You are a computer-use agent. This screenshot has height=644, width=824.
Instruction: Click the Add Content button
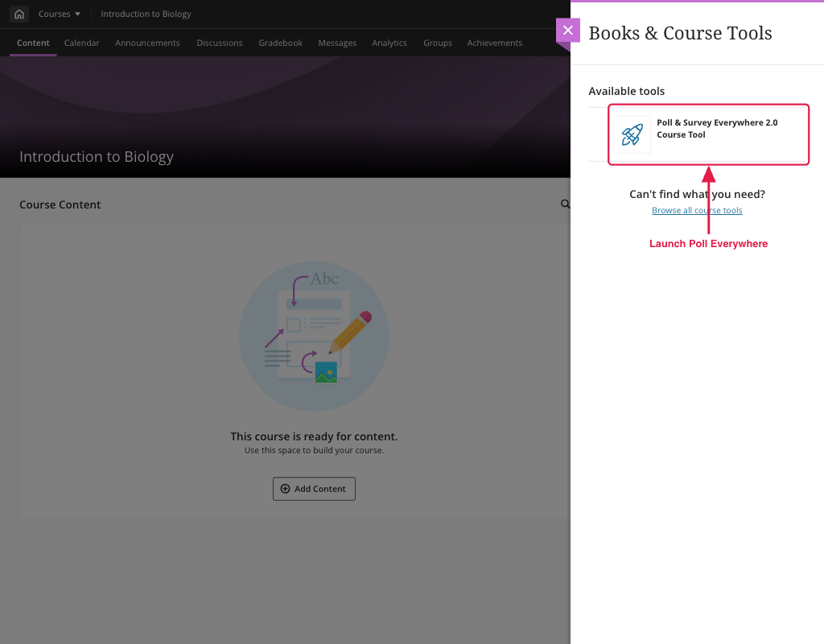point(315,489)
